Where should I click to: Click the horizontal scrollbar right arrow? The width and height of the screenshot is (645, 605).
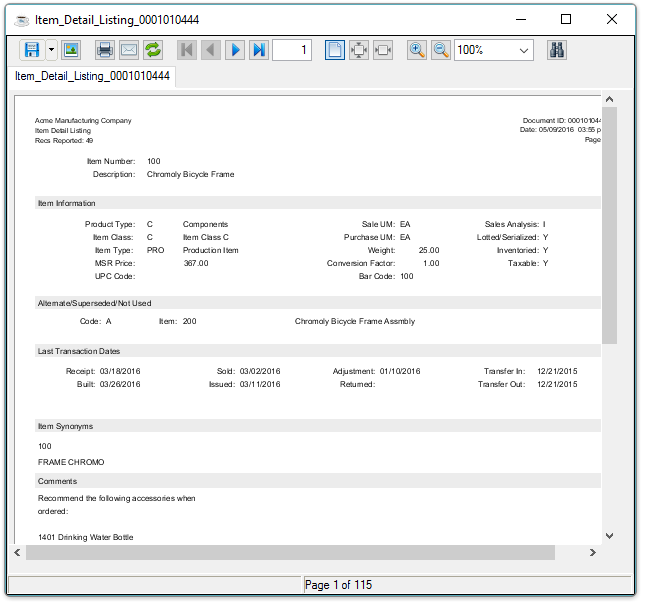[x=593, y=552]
